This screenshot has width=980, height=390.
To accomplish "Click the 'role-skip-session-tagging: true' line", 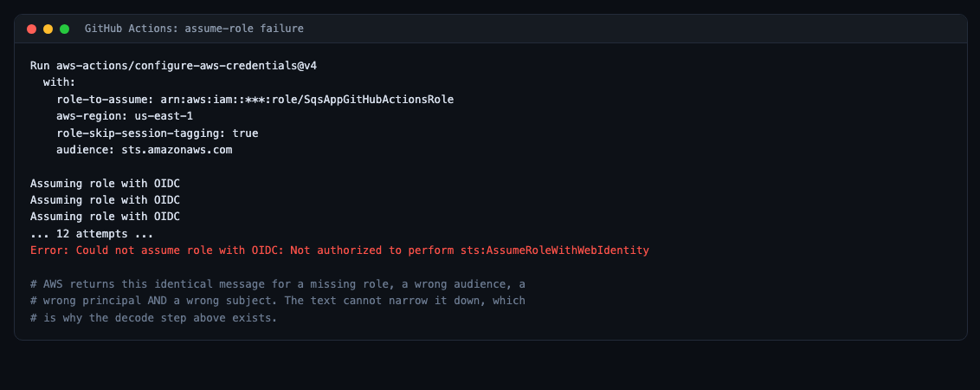I will point(158,133).
